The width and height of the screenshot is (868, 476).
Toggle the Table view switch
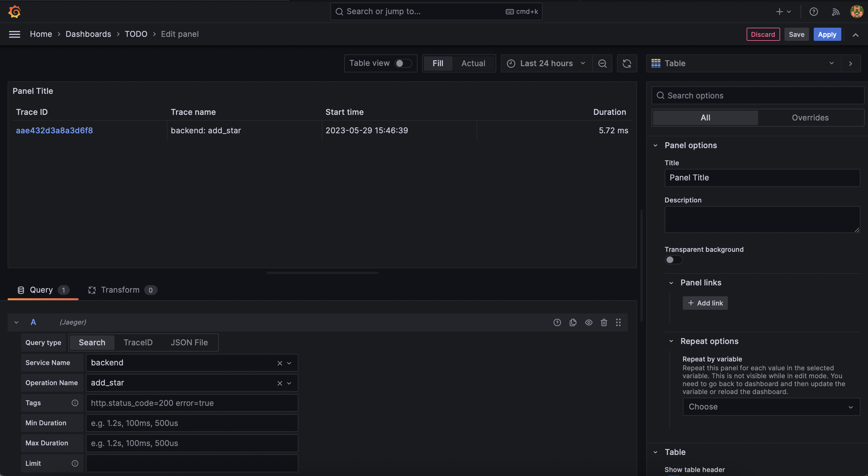tap(403, 64)
